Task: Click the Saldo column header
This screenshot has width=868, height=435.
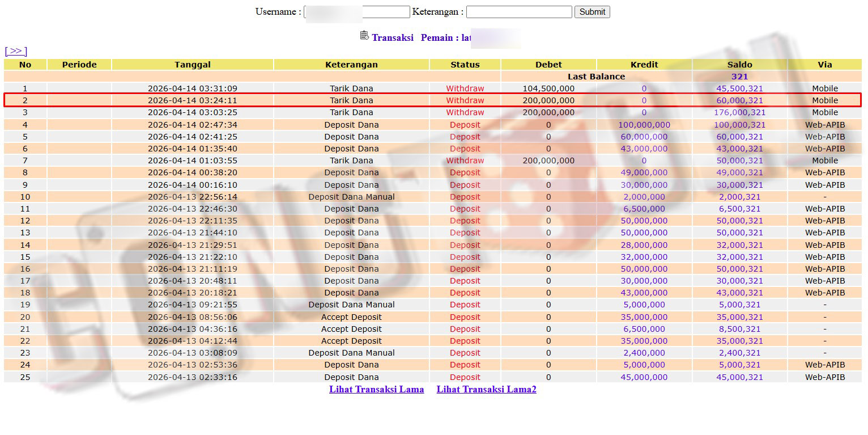Action: tap(739, 65)
